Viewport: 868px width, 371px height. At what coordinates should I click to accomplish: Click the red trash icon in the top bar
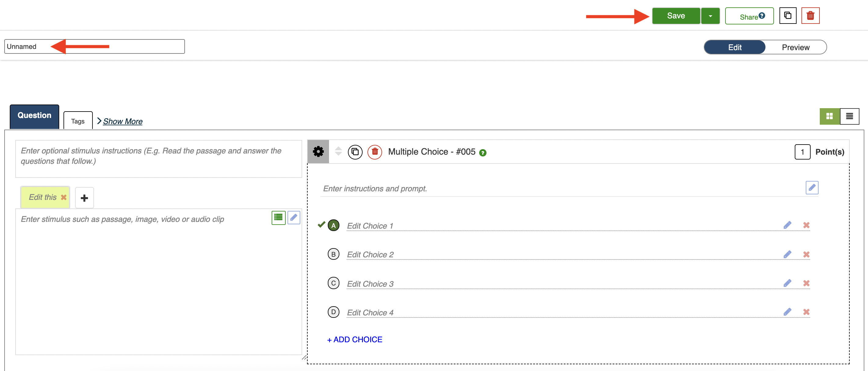(x=810, y=16)
